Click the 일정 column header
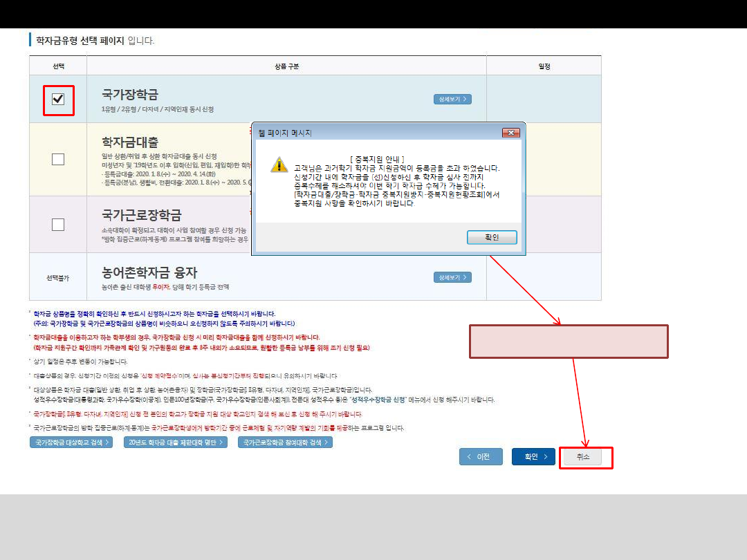 544,66
